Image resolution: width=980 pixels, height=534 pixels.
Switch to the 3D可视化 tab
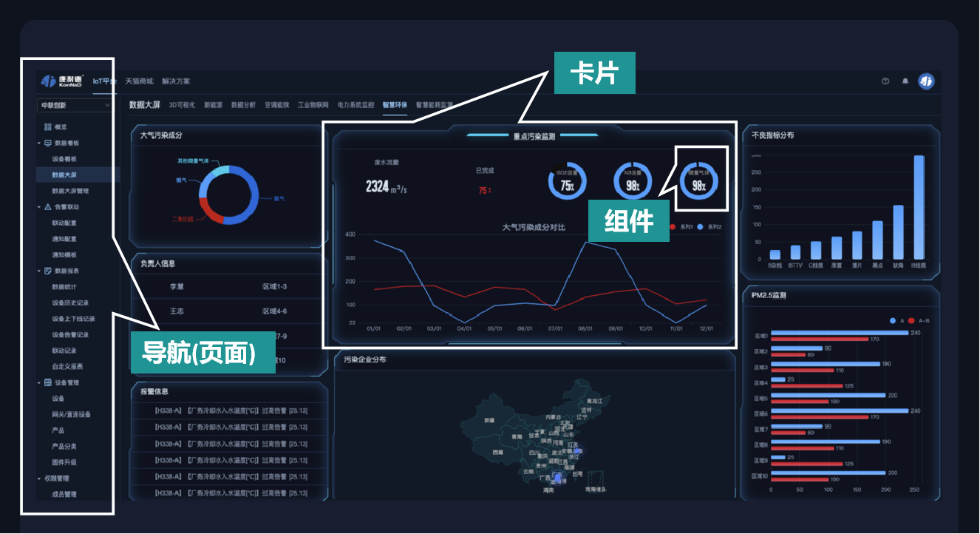182,105
